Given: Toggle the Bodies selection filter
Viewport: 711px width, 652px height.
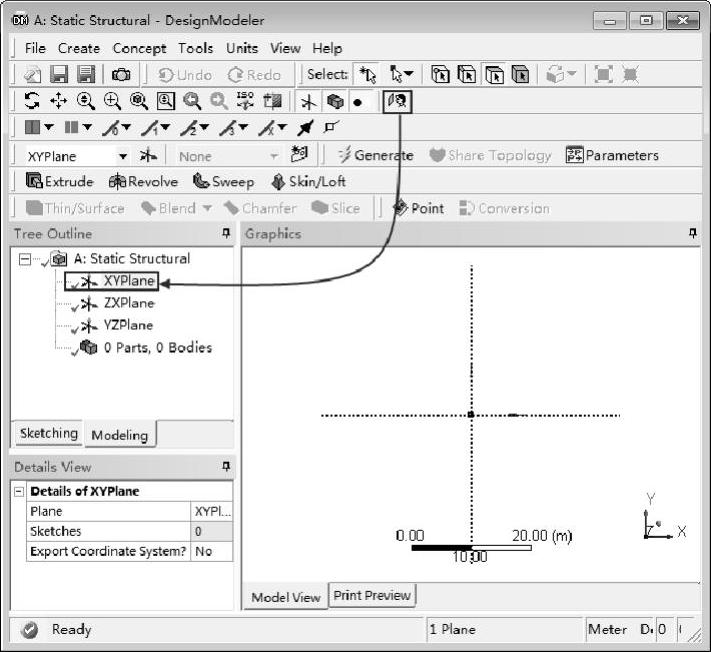Looking at the screenshot, I should coord(521,74).
